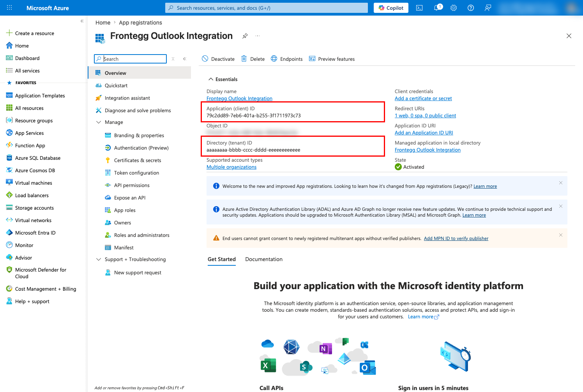
Task: Open Cloud Shell from top bar
Action: click(419, 8)
